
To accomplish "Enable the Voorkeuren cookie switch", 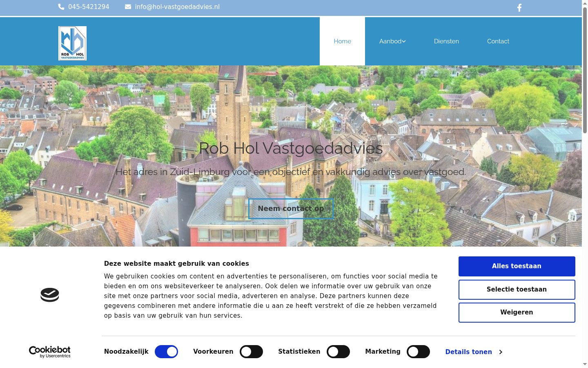I will tap(251, 352).
